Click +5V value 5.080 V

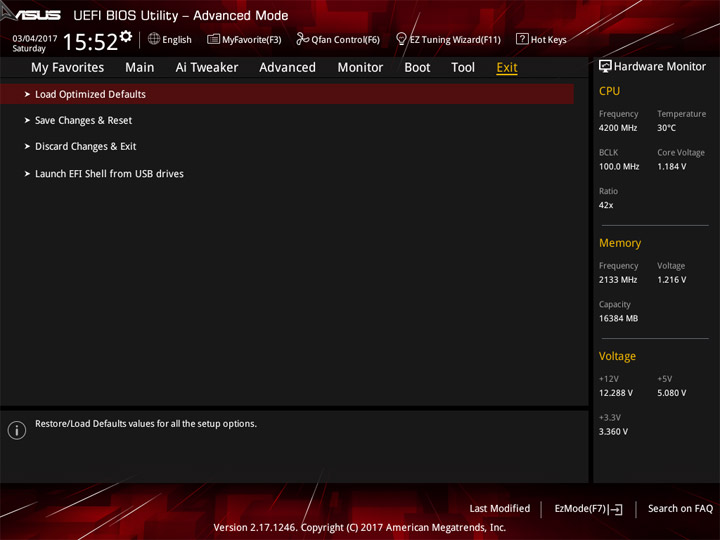[x=672, y=393]
